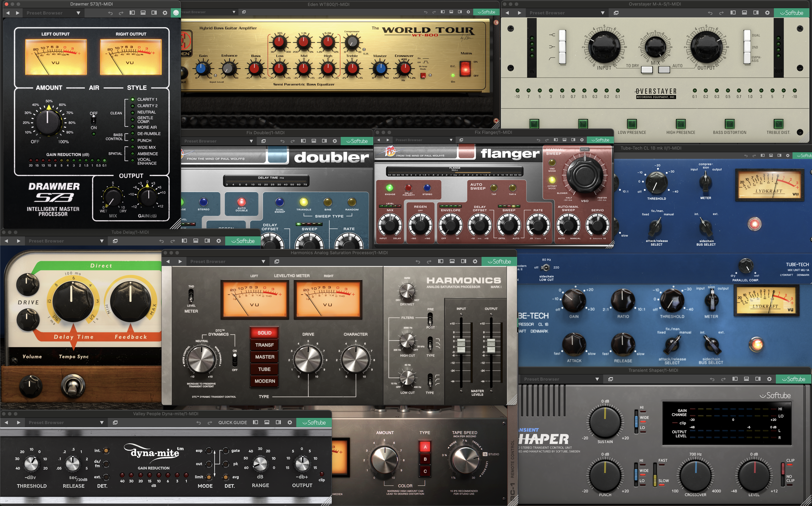Screen dimensions: 812x506
Task: Click left-panel layout icon in Harmonics toolbar
Action: tap(441, 261)
